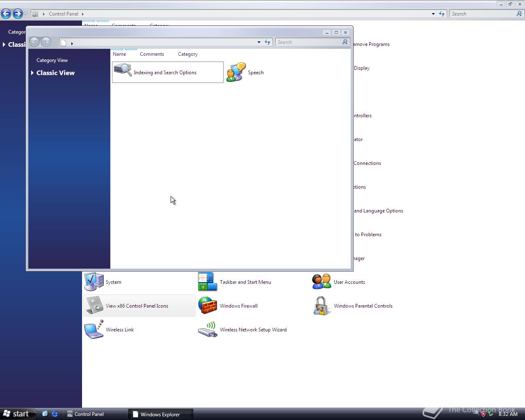The height and width of the screenshot is (420, 525).
Task: Sort by Category column in front window
Action: click(188, 54)
